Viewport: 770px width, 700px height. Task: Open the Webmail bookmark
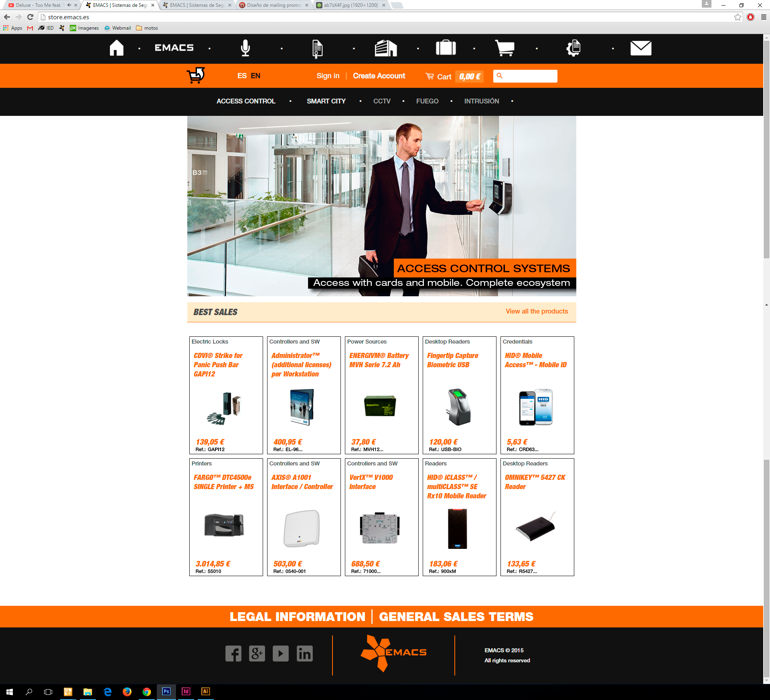point(118,28)
